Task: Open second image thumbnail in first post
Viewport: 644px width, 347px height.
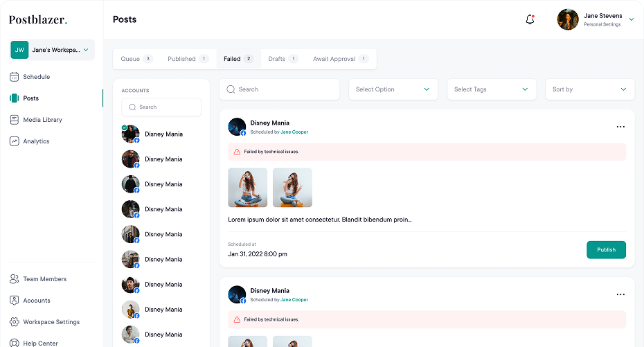Action: click(292, 188)
